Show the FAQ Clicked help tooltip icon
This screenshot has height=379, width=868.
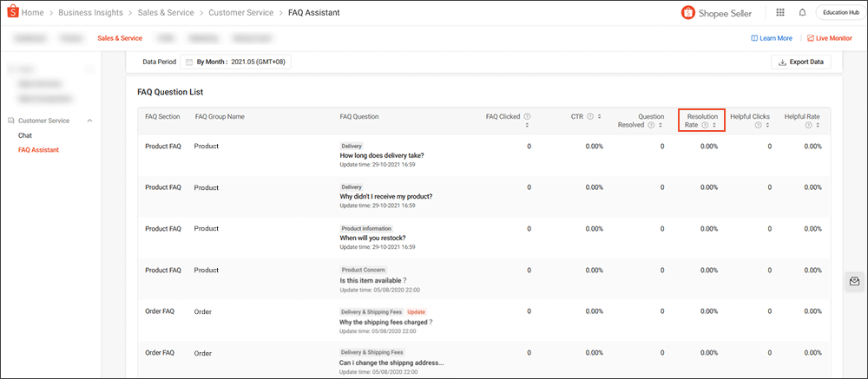point(527,117)
